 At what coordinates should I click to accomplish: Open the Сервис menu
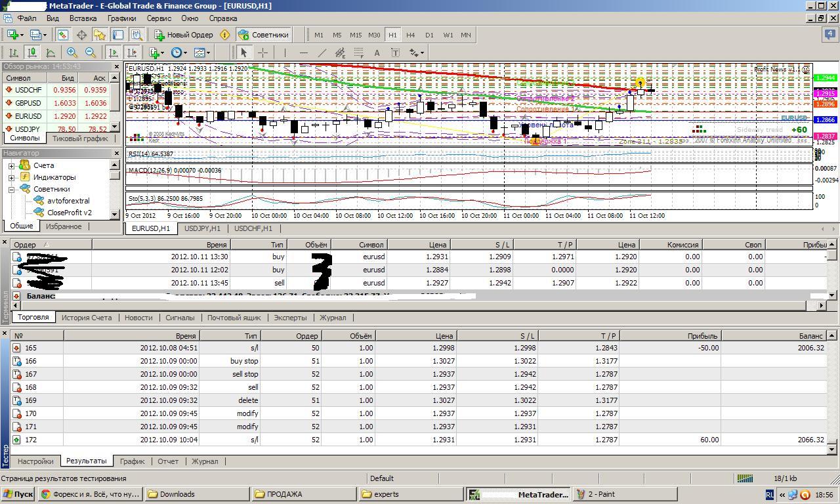159,18
